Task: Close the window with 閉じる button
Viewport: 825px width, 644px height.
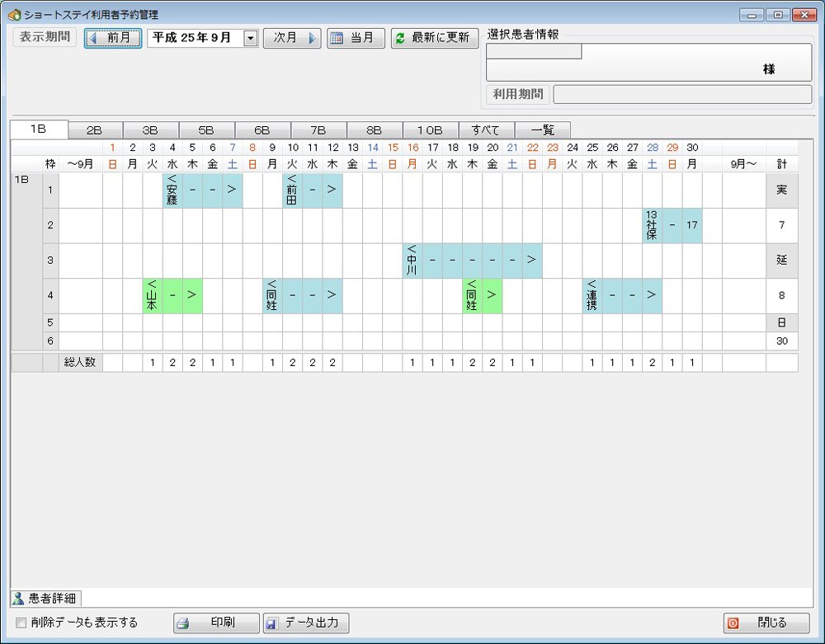Action: [766, 623]
